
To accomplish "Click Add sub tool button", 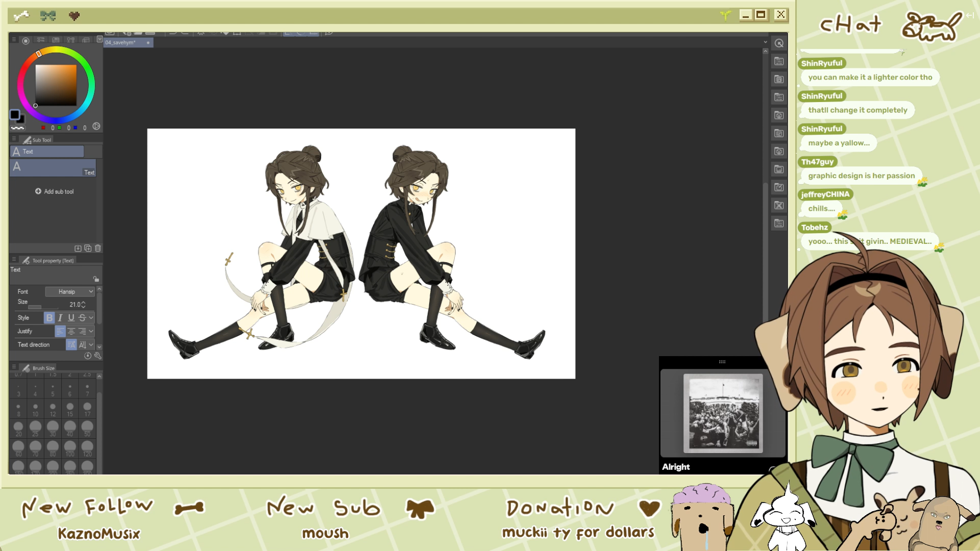I will coord(54,192).
